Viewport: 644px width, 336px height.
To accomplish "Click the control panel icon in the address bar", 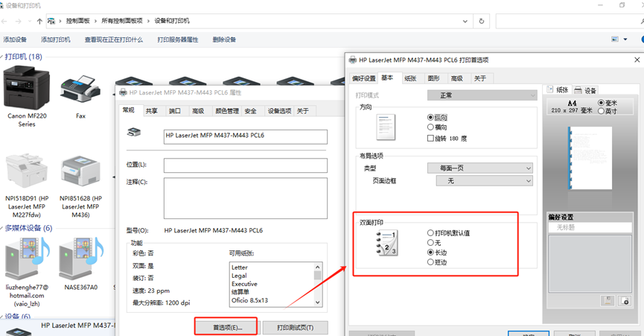I will (51, 21).
